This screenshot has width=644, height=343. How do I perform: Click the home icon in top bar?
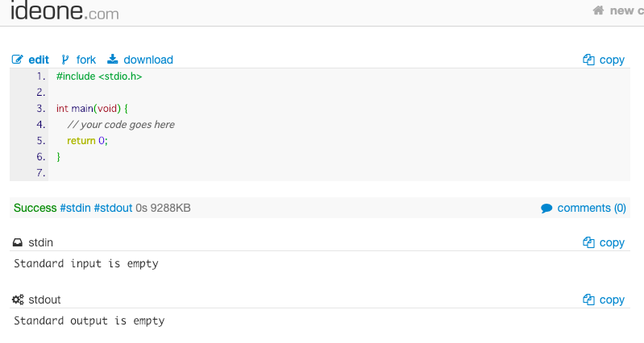coord(598,10)
